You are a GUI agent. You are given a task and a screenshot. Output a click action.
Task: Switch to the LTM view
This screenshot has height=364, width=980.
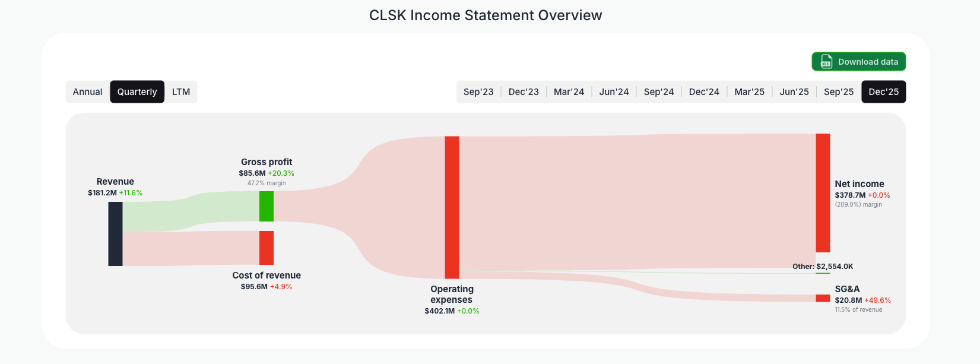click(x=181, y=91)
